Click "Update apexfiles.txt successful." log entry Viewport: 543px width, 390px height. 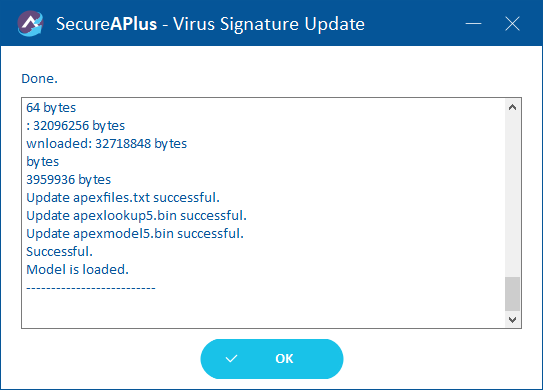click(x=123, y=198)
